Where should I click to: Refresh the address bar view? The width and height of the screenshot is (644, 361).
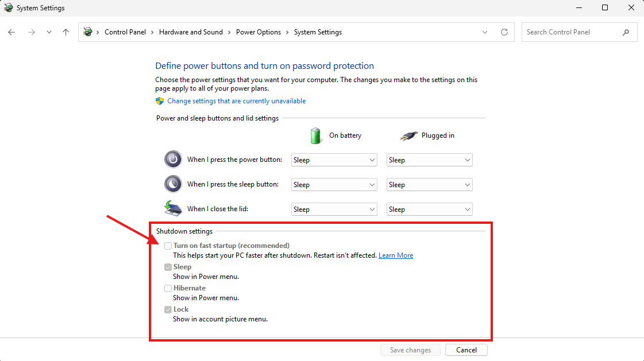click(x=504, y=32)
